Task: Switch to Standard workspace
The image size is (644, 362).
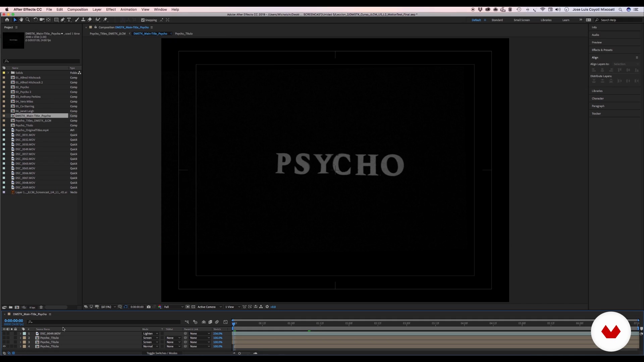Action: [497, 20]
